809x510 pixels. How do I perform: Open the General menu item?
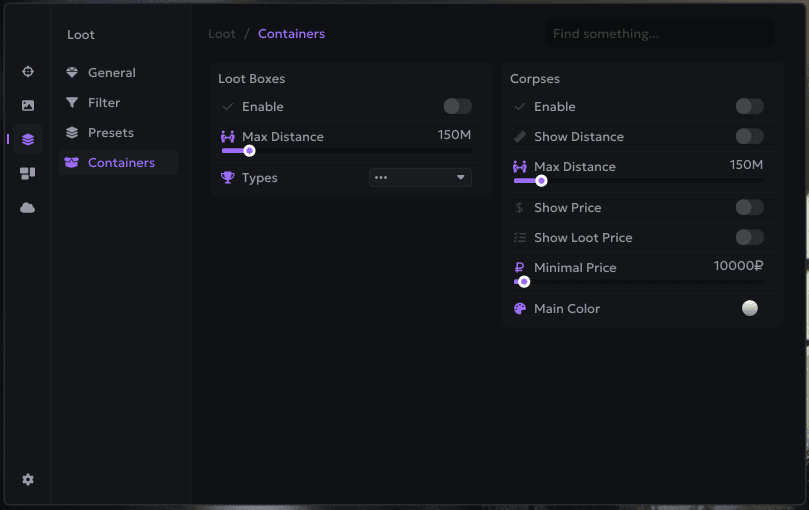[111, 73]
